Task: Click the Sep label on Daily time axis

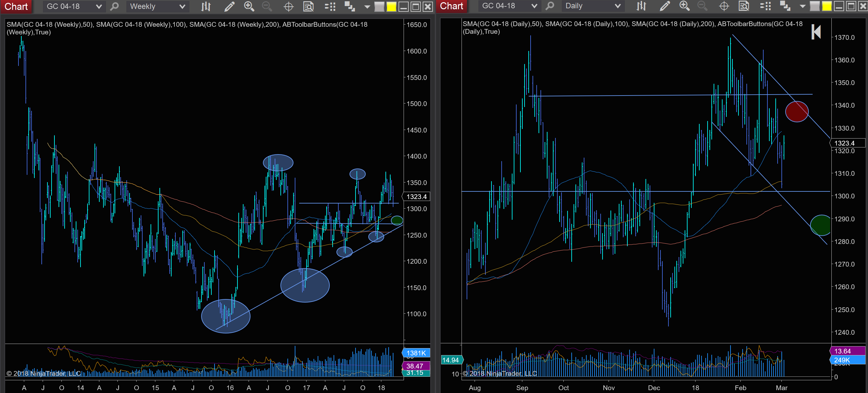Action: click(x=522, y=388)
